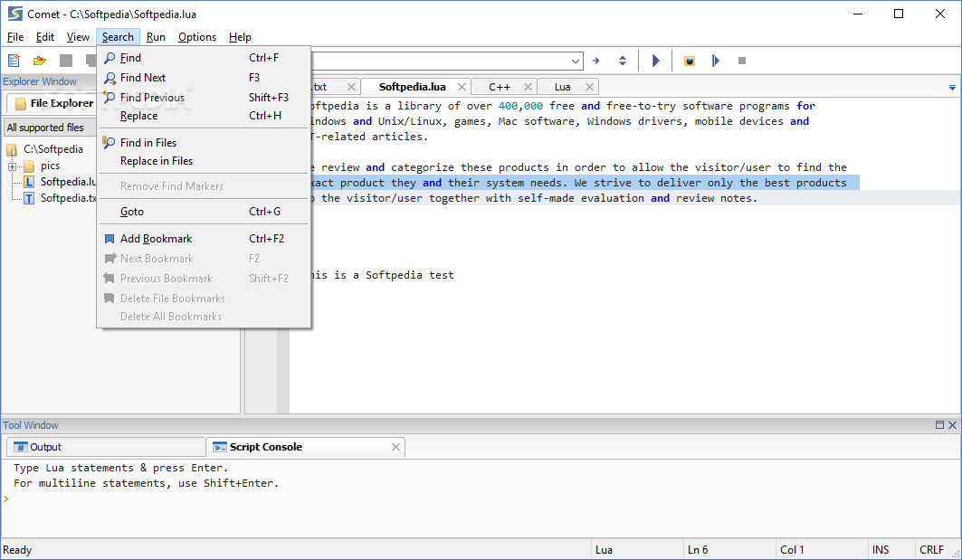Click the Ln 6 status bar entry
The image size is (962, 560).
click(698, 549)
